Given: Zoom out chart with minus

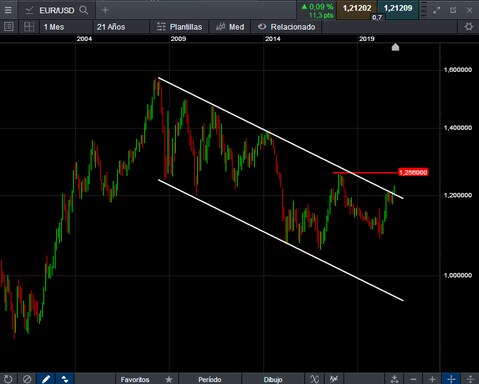Looking at the screenshot, I should (413, 379).
